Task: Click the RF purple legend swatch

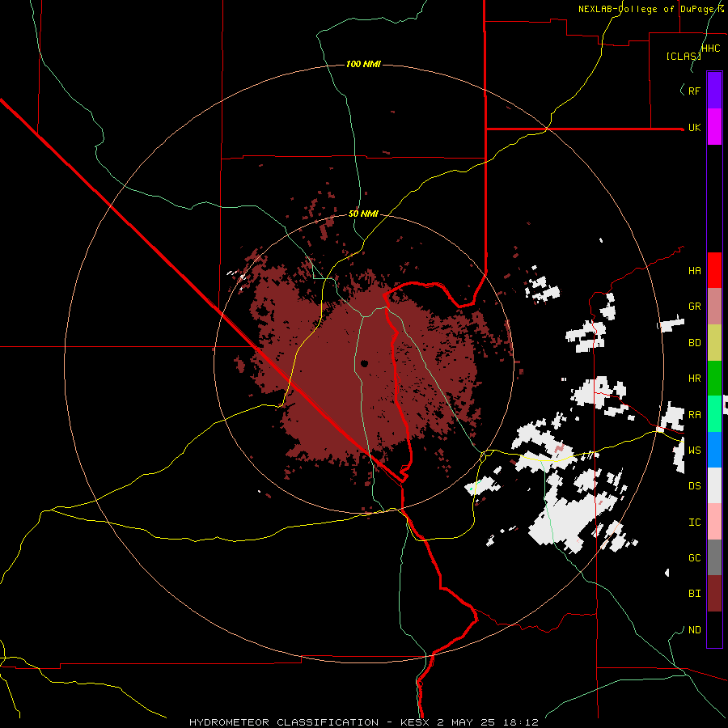Action: click(714, 91)
